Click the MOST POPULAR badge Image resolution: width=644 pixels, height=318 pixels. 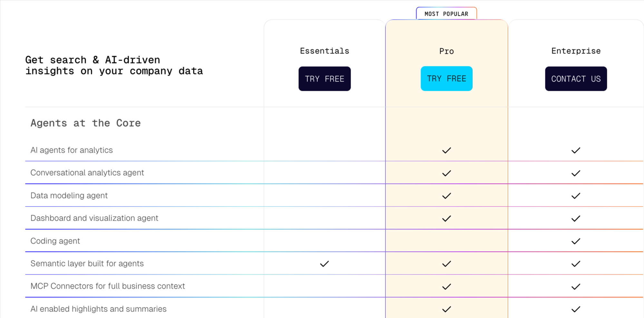pos(446,14)
